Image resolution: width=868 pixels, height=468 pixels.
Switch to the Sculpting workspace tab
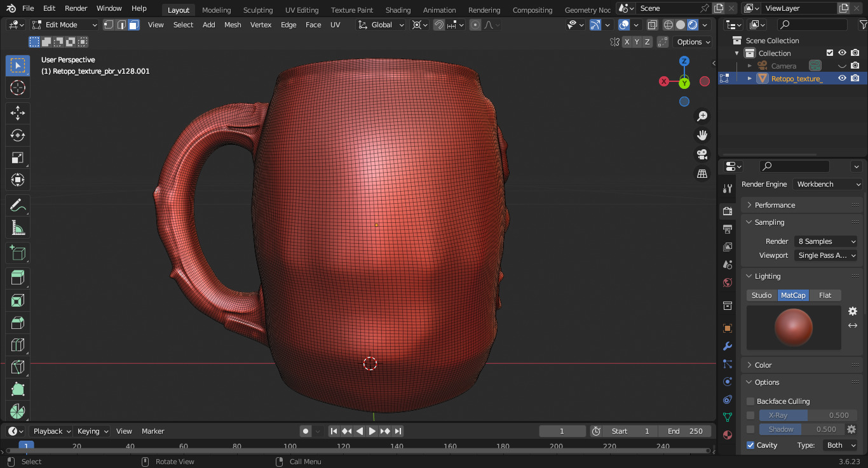pos(258,10)
